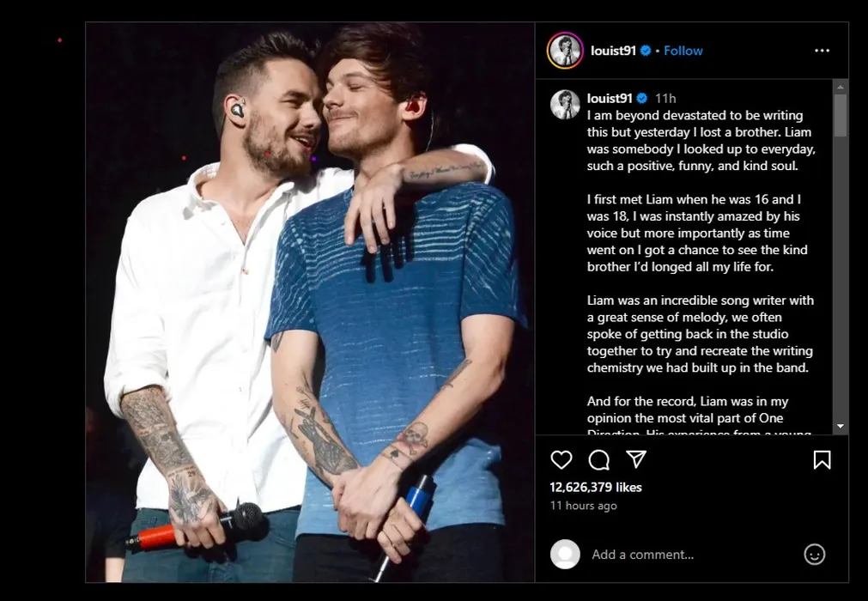Screen dimensions: 868x601
Task: Share the post with paper plane icon
Action: (636, 458)
